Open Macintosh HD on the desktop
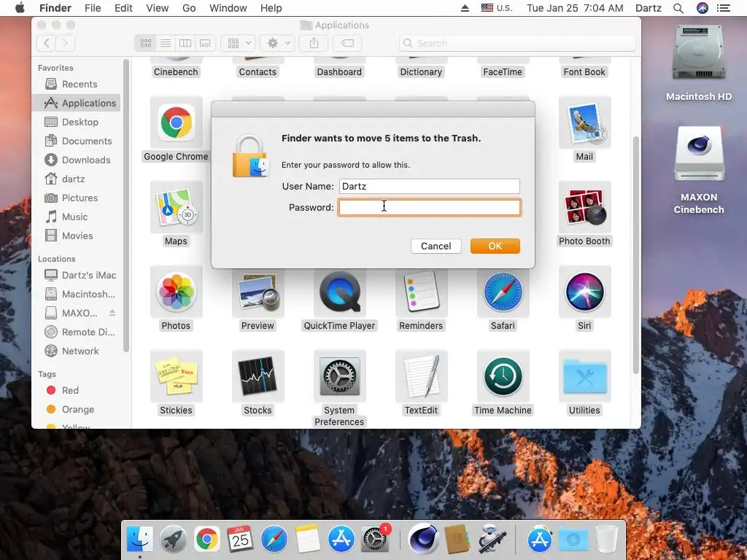 698,53
